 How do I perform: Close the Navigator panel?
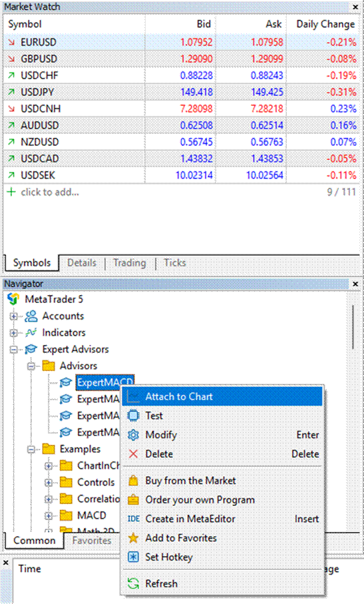(355, 284)
